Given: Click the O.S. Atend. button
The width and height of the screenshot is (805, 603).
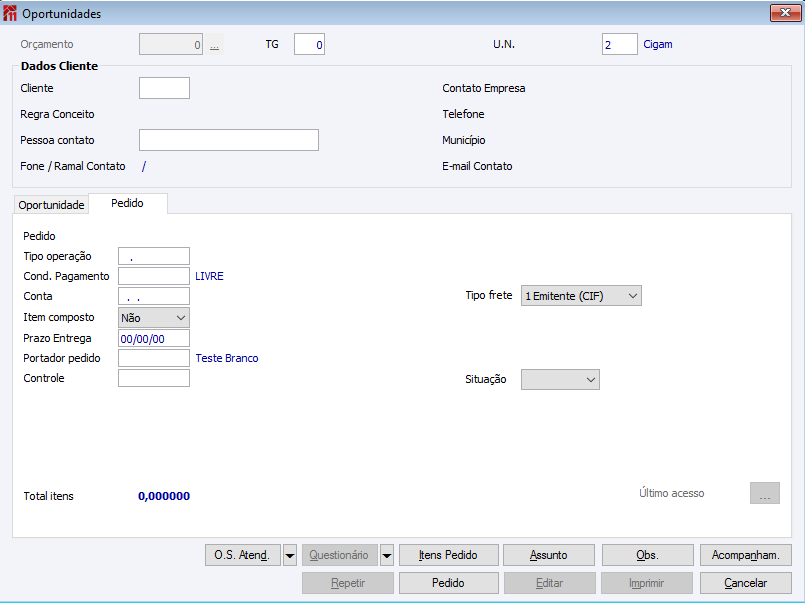Looking at the screenshot, I should coord(242,555).
